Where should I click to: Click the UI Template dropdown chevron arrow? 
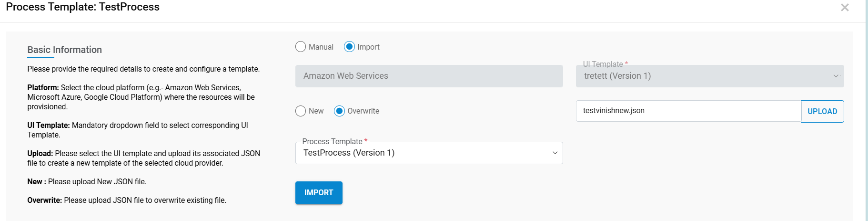point(836,76)
